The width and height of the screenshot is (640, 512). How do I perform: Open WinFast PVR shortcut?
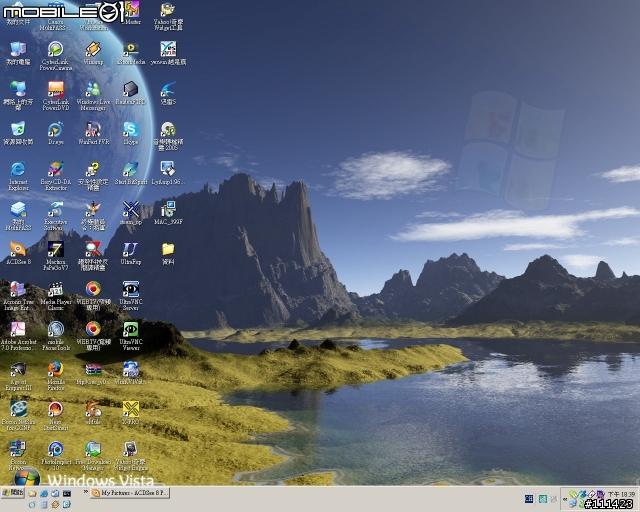pos(93,133)
